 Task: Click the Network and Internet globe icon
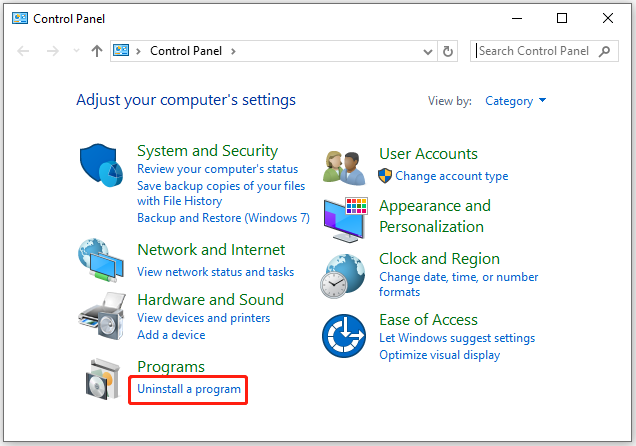[101, 260]
